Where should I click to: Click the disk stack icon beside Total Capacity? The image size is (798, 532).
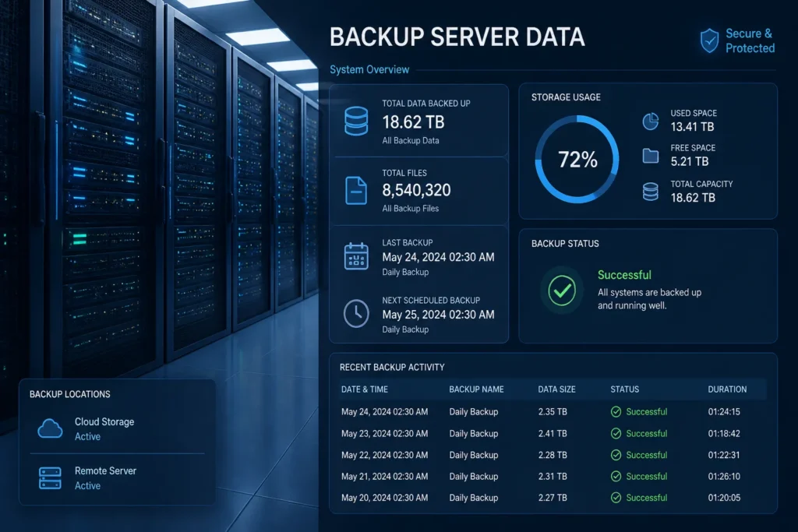point(651,192)
